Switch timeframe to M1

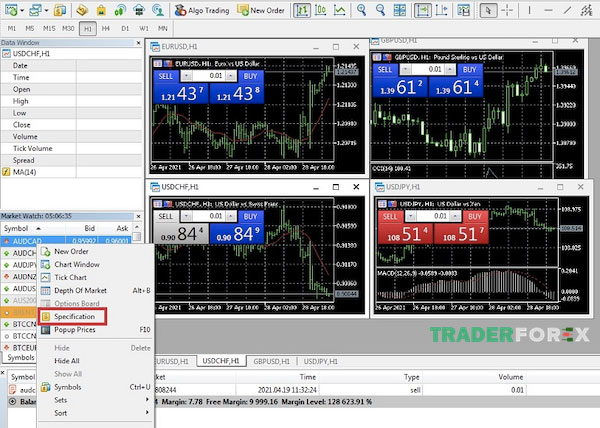point(12,28)
